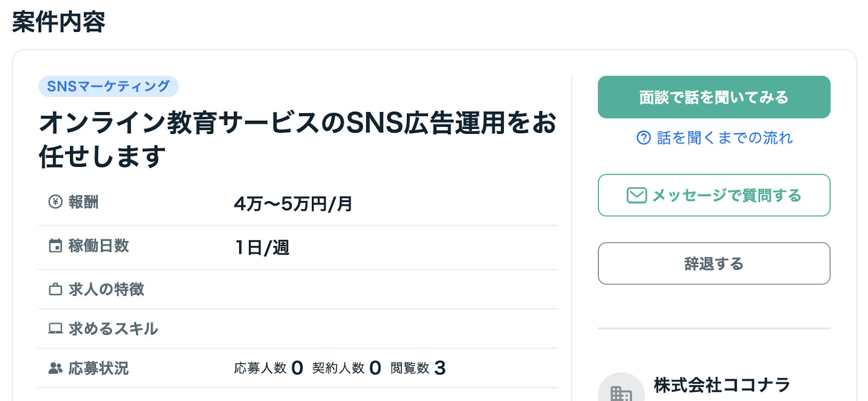Open the 株式会社ココナラ company link
868x401 pixels.
pos(722,385)
